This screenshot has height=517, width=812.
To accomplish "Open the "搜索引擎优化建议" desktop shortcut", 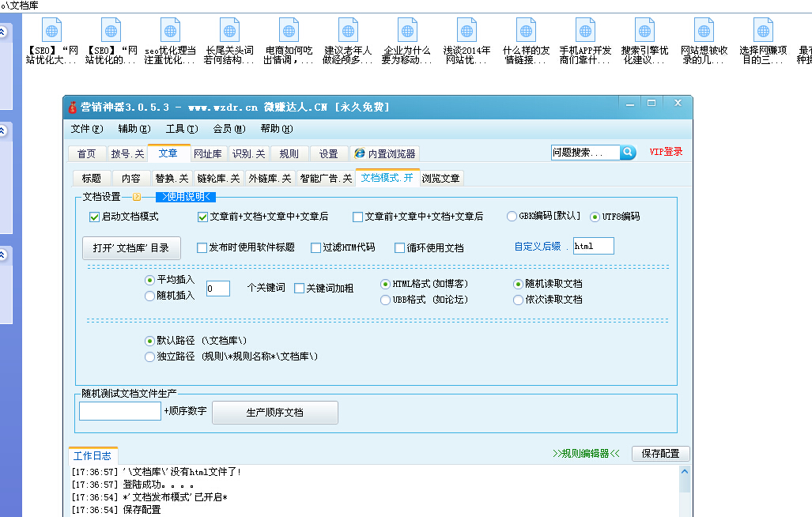I will [x=644, y=32].
